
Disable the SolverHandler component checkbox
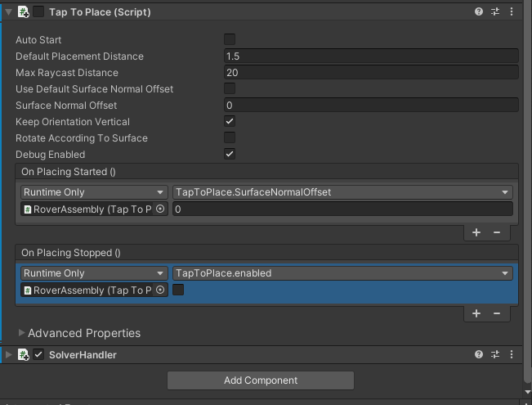38,355
